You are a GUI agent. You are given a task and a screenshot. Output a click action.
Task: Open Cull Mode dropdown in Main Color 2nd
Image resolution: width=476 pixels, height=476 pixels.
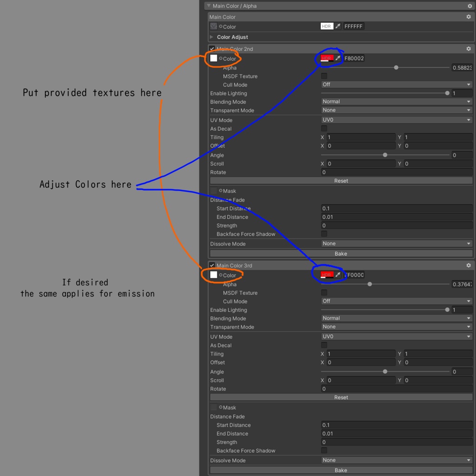(x=397, y=85)
